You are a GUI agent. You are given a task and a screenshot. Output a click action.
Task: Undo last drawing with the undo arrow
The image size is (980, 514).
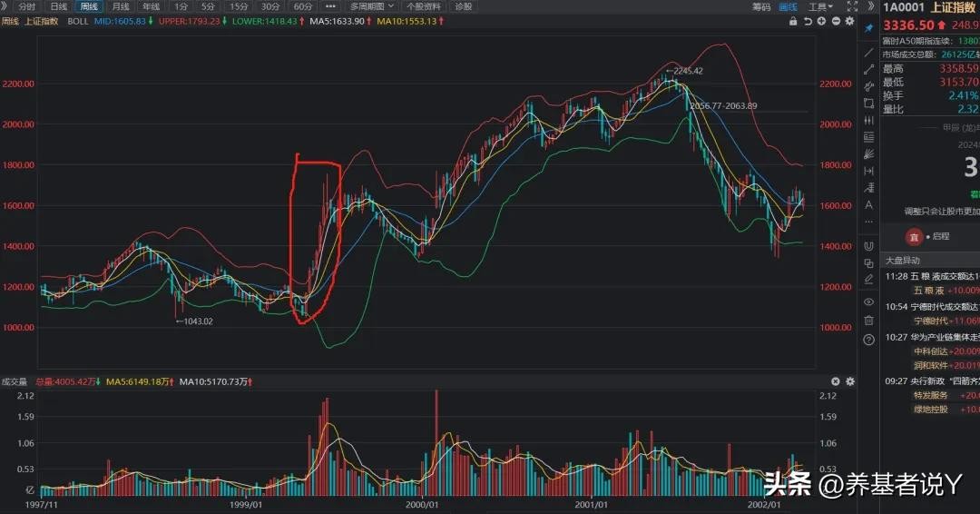[808, 20]
